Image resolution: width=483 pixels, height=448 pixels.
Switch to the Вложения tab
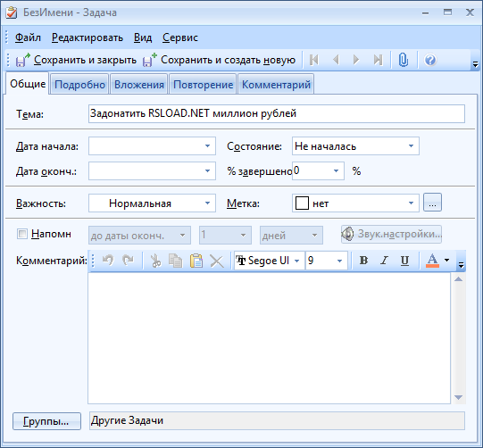click(x=139, y=84)
